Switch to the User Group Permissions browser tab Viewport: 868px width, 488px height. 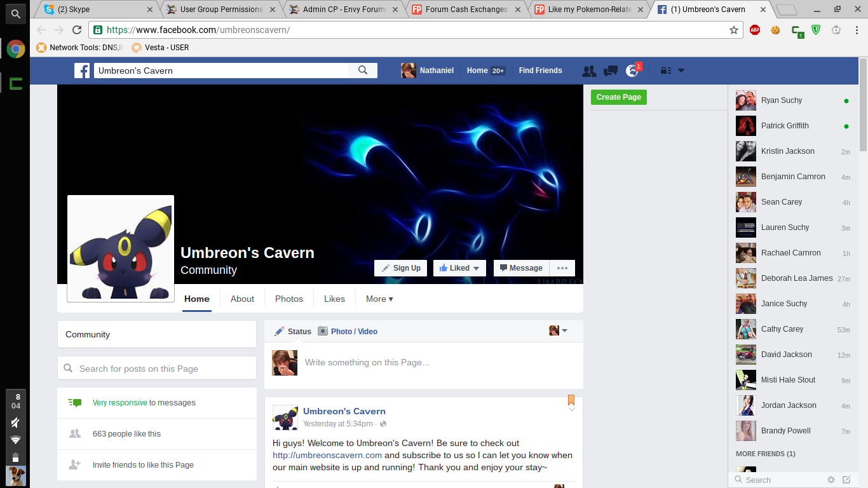(x=220, y=10)
